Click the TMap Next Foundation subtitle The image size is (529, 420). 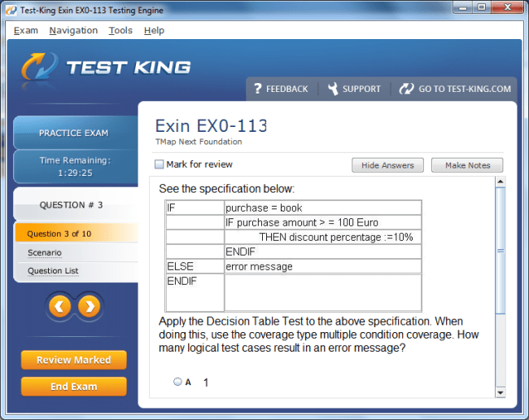click(199, 142)
